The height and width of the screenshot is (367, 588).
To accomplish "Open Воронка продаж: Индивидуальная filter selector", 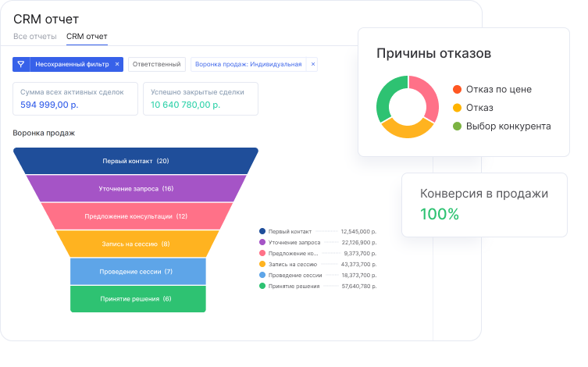I will 248,64.
